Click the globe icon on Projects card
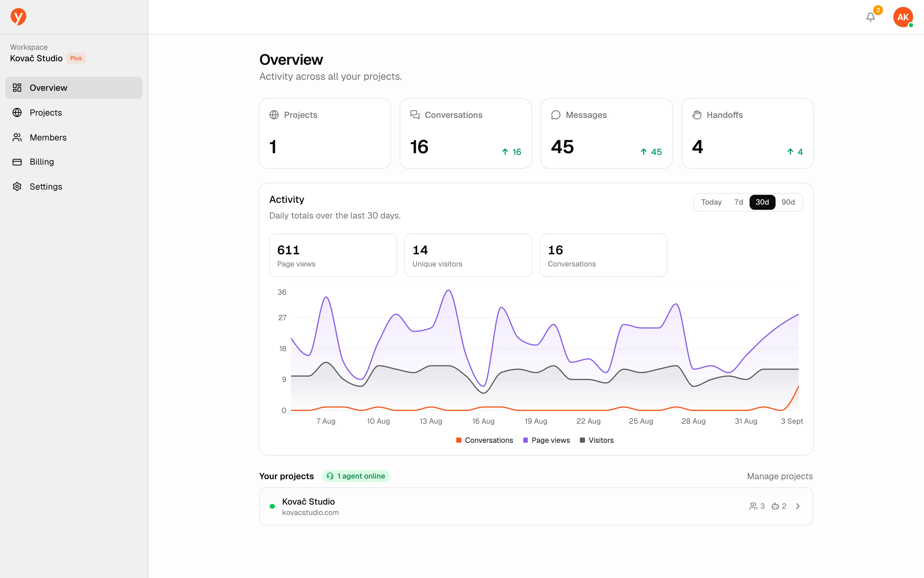 274,115
